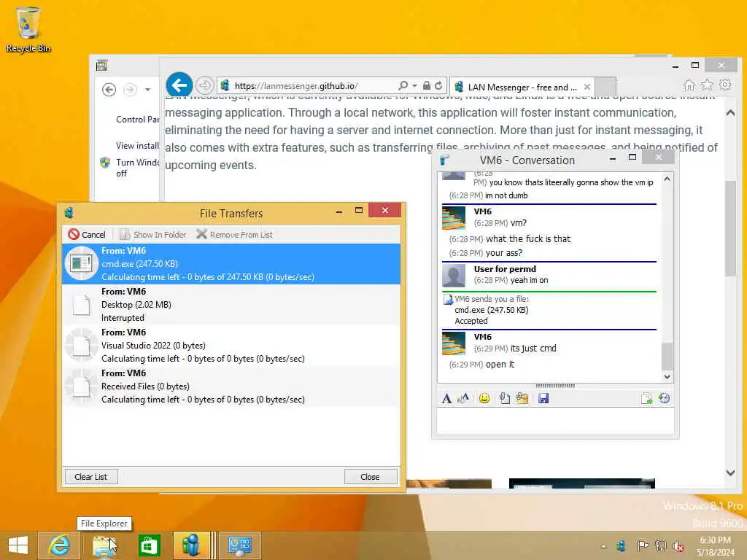Viewport: 747px width, 560px height.
Task: Click the large blue Back button in browser
Action: coord(179,86)
